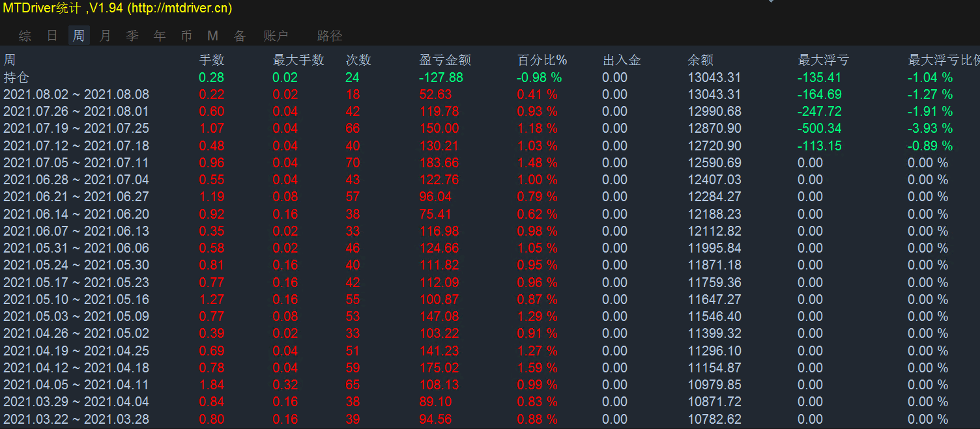The width and height of the screenshot is (980, 429).
Task: Click the 次数 column header
Action: coord(358,61)
